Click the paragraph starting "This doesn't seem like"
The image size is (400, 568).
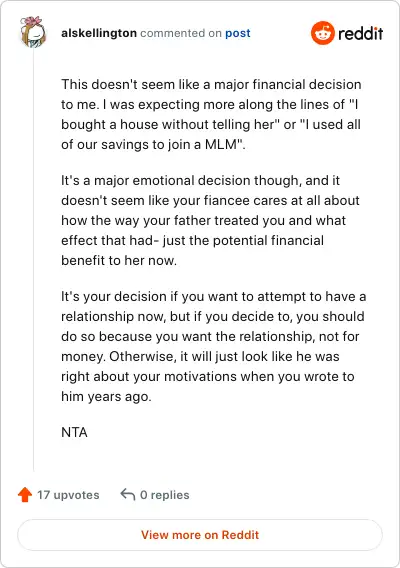211,114
